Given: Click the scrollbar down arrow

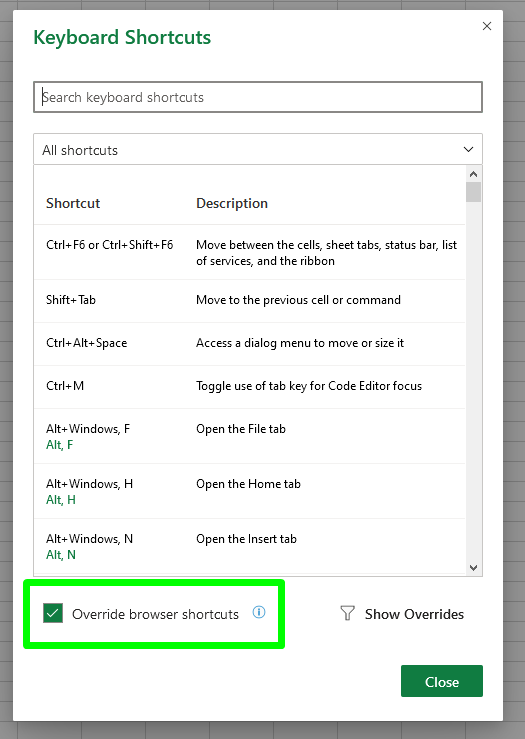Looking at the screenshot, I should click(x=474, y=568).
